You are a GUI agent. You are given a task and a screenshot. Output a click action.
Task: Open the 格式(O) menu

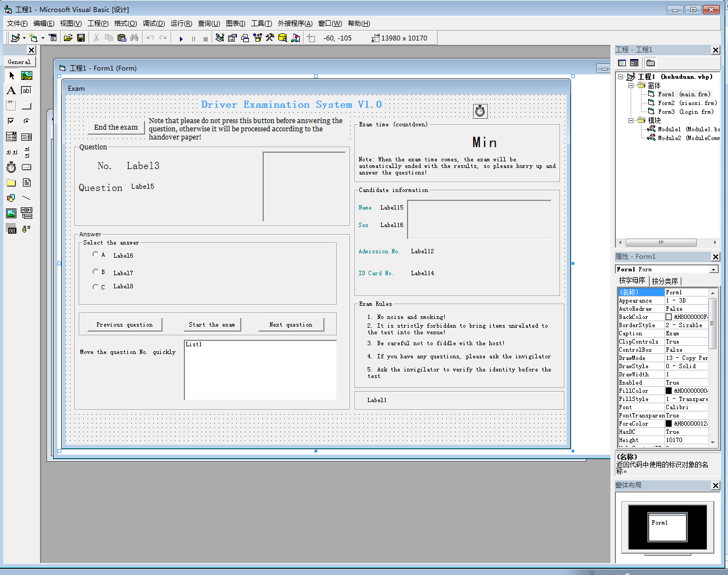point(125,24)
